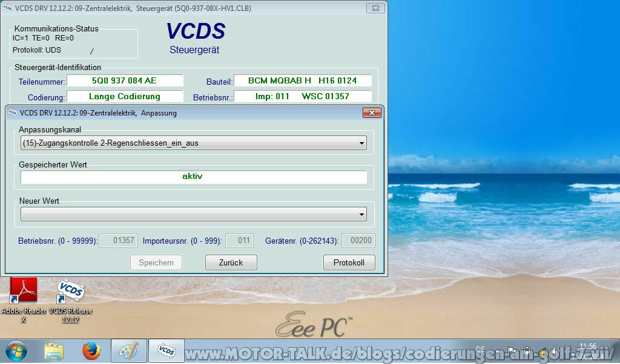The width and height of the screenshot is (620, 364).
Task: Open the VCDS Release 12.12 desktop shortcut
Action: coord(70,301)
